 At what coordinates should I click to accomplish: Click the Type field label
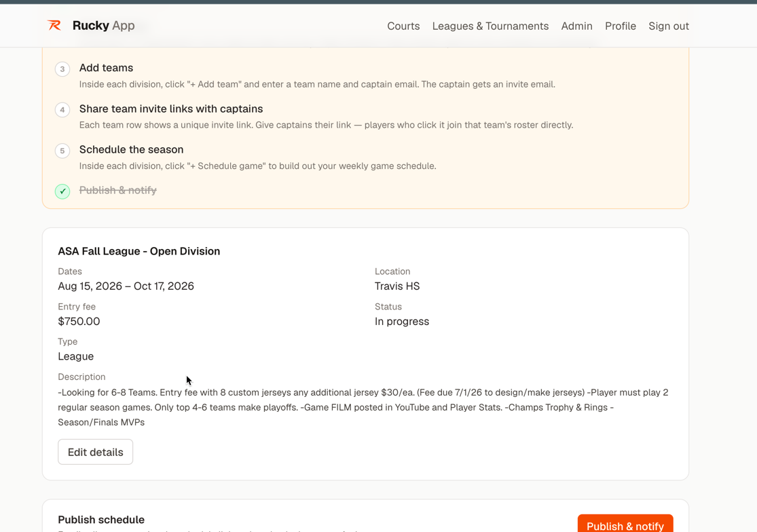point(68,341)
